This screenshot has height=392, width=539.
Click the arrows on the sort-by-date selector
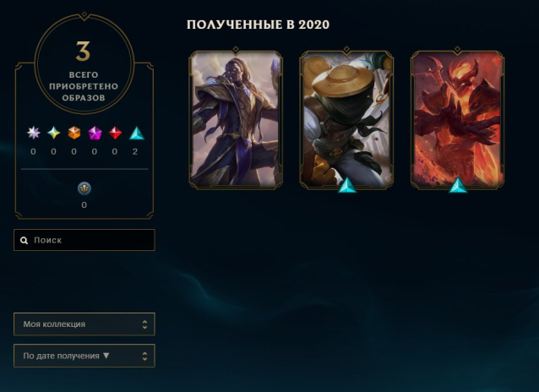click(x=144, y=356)
